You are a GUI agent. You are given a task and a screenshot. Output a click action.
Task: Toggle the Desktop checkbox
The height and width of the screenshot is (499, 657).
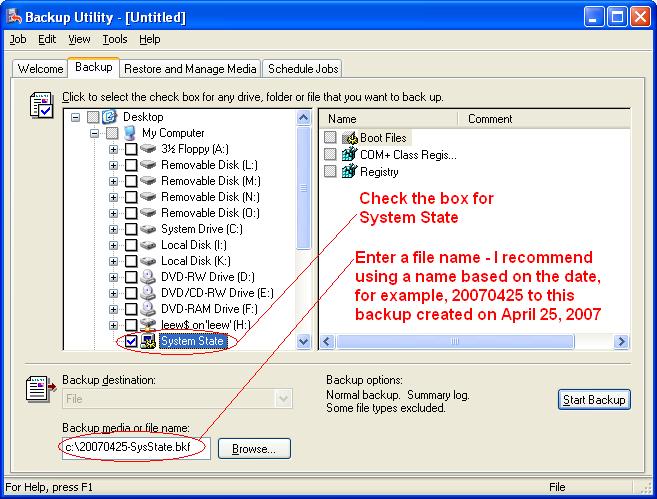tap(93, 117)
